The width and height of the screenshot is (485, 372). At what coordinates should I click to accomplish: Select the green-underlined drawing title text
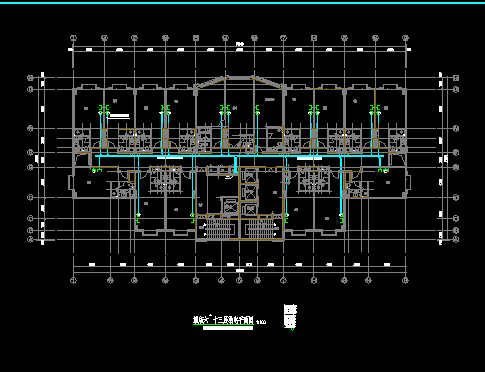point(223,321)
